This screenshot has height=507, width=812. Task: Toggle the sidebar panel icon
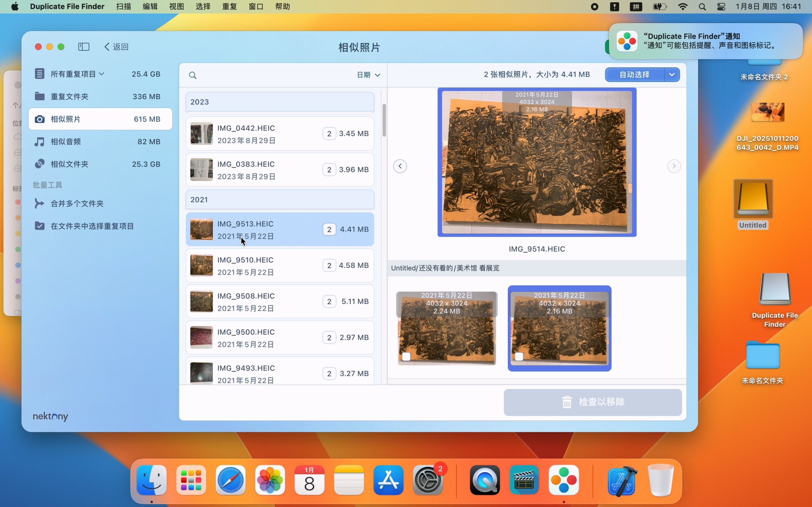point(83,47)
